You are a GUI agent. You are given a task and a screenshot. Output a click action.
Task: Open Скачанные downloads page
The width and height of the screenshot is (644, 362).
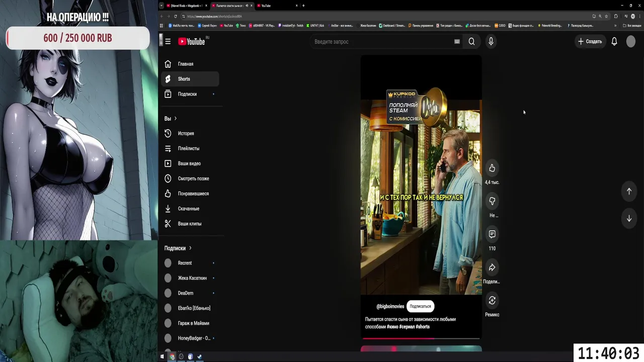point(190,209)
